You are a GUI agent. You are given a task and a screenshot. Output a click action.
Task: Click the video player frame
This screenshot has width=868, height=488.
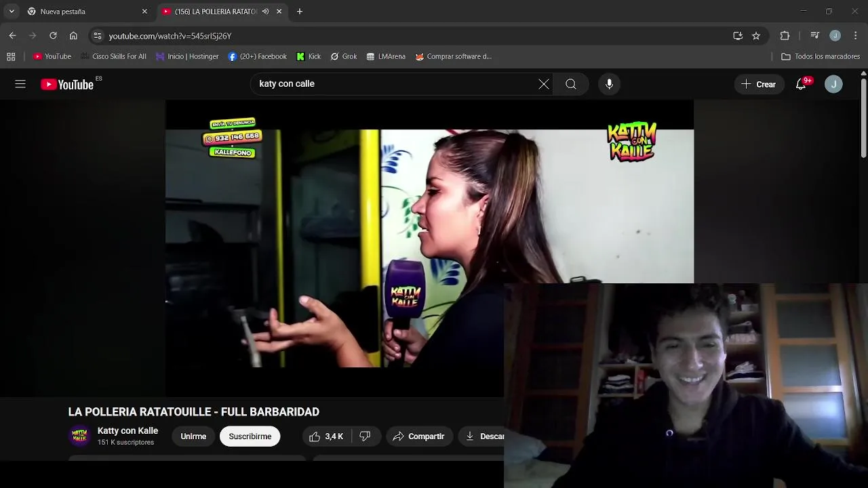[x=429, y=247]
